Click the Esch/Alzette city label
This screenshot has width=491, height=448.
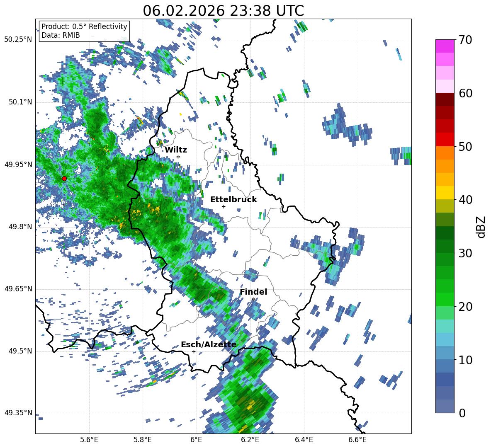(x=209, y=345)
